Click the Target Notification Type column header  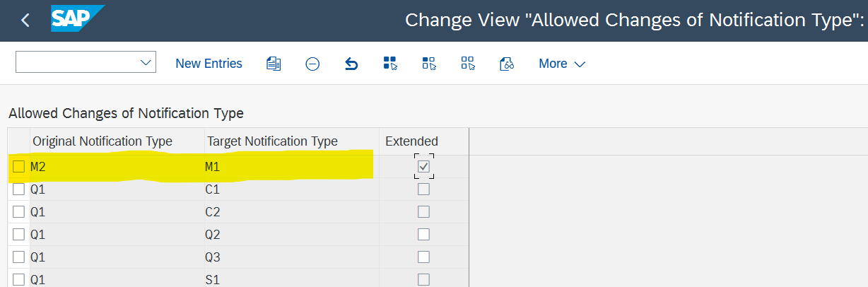pyautogui.click(x=272, y=141)
